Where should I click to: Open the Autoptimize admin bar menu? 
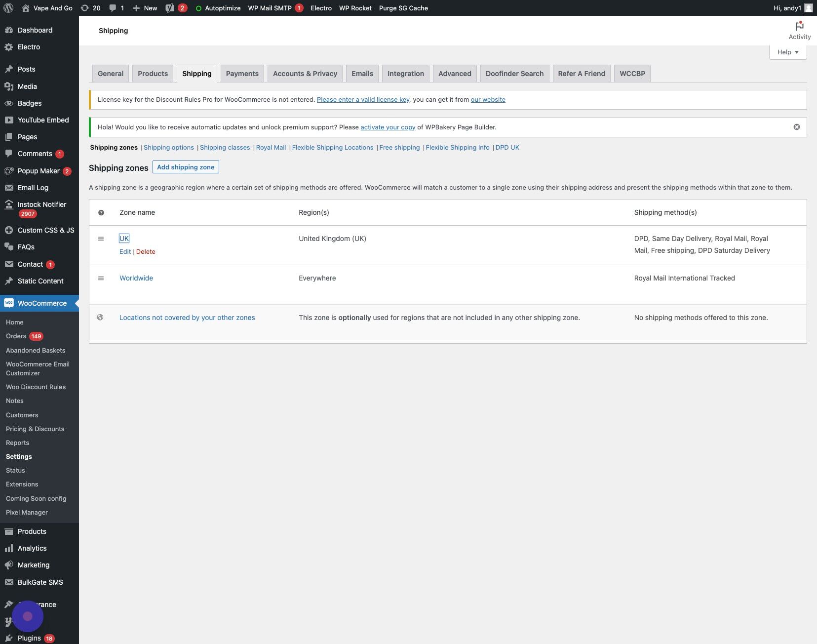click(x=218, y=8)
